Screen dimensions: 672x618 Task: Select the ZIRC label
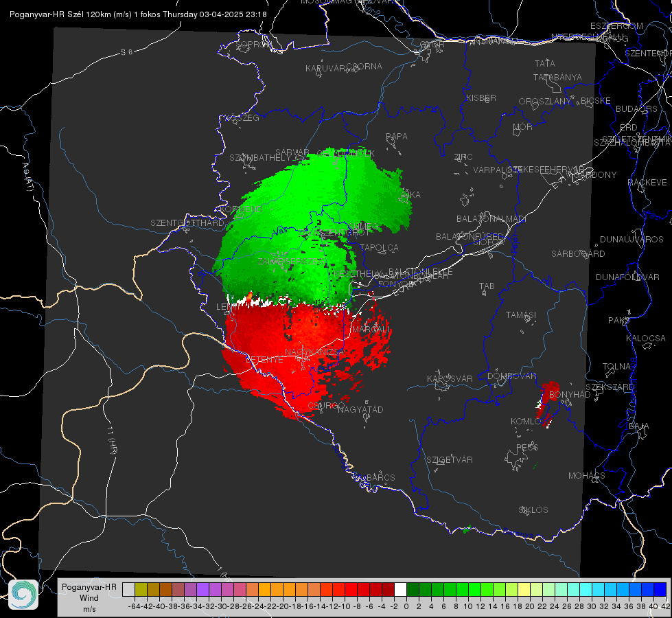tap(463, 157)
